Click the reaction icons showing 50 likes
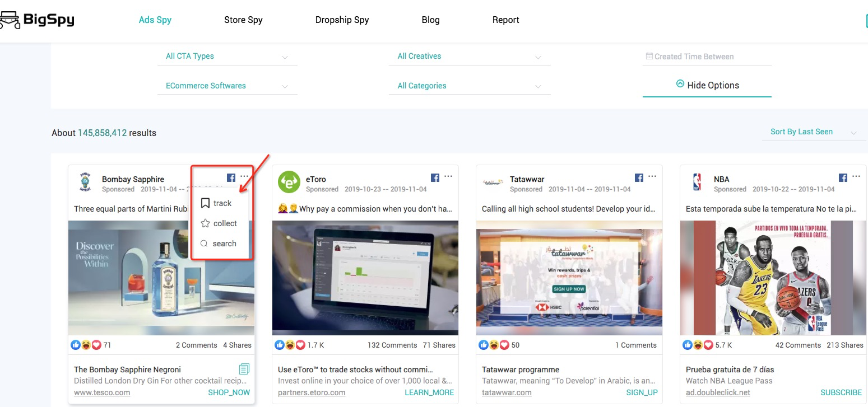The height and width of the screenshot is (407, 868). click(x=494, y=345)
